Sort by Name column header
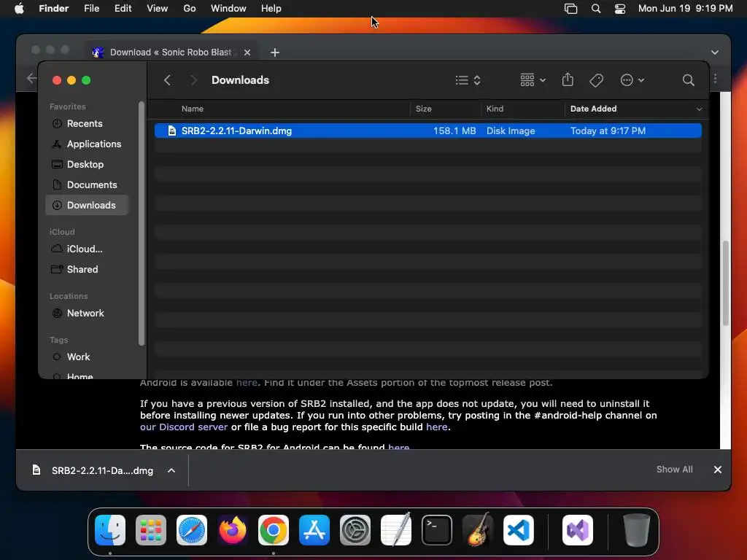 point(193,109)
